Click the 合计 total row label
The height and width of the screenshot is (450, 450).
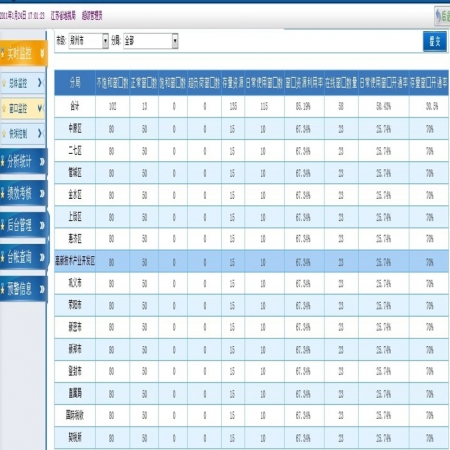(75, 106)
